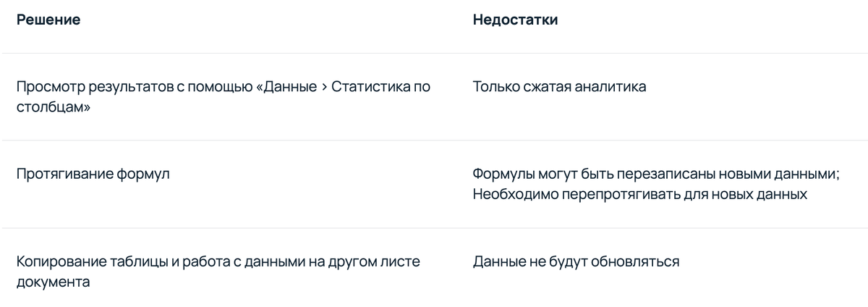Select the «Копирование таблицы и работа с данными» text
Viewport: 868px width, 307px height.
point(152,261)
